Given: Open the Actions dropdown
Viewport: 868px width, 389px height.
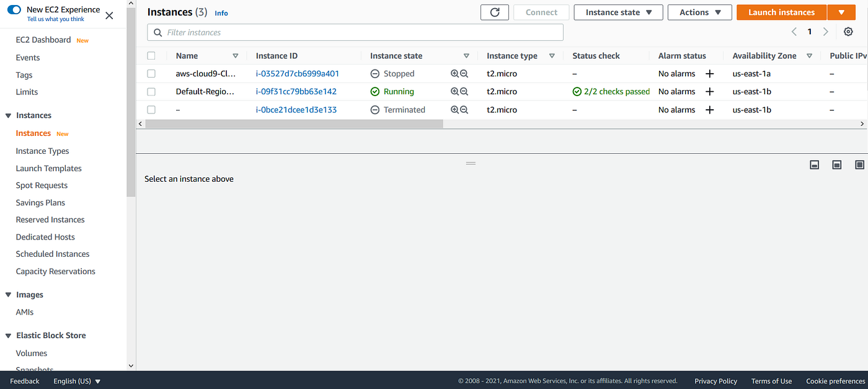Looking at the screenshot, I should tap(699, 12).
